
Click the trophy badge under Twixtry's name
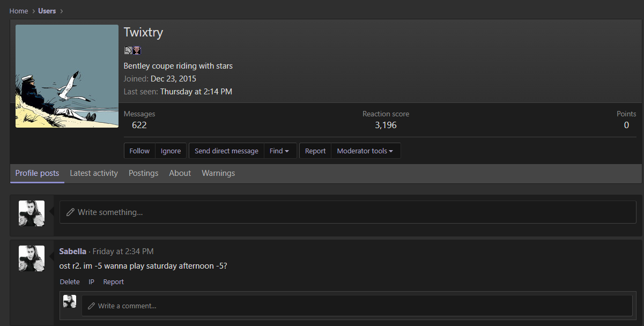[137, 50]
